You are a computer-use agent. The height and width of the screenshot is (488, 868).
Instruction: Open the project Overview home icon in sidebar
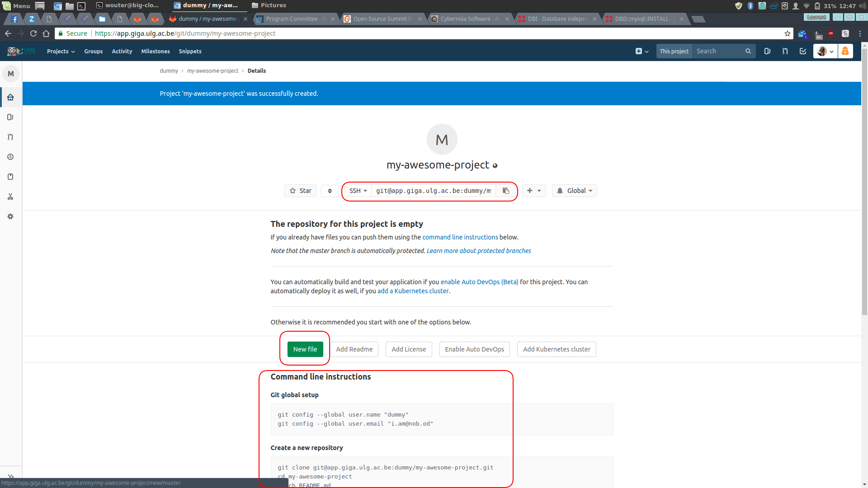(x=10, y=97)
